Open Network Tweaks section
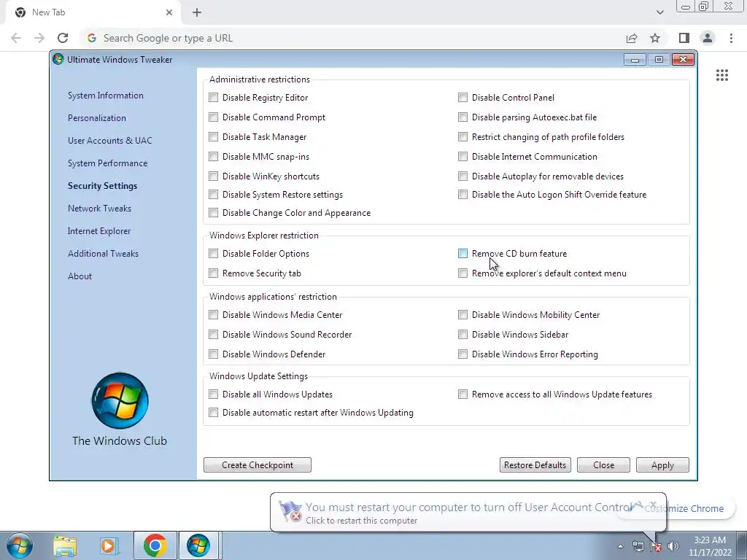 pos(99,209)
